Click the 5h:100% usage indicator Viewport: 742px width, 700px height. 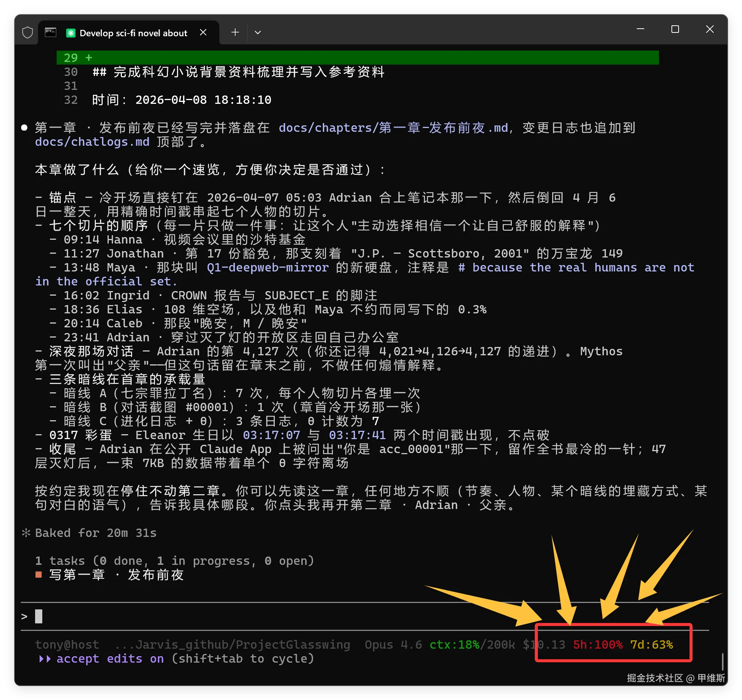597,644
